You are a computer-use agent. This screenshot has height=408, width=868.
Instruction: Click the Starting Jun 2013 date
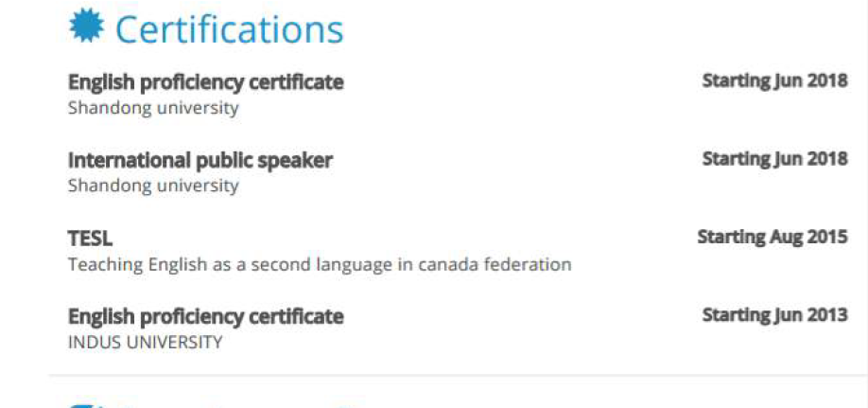pos(774,315)
